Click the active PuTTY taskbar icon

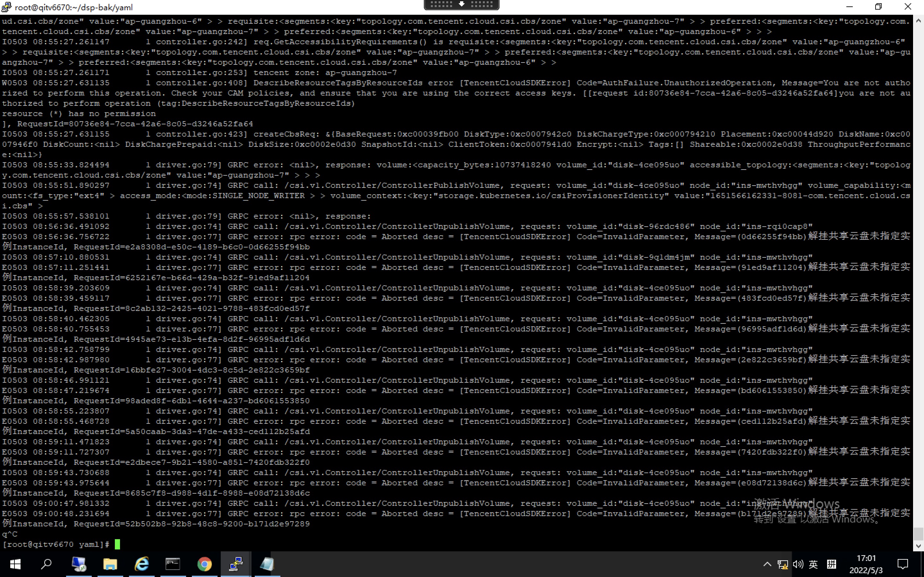click(235, 564)
